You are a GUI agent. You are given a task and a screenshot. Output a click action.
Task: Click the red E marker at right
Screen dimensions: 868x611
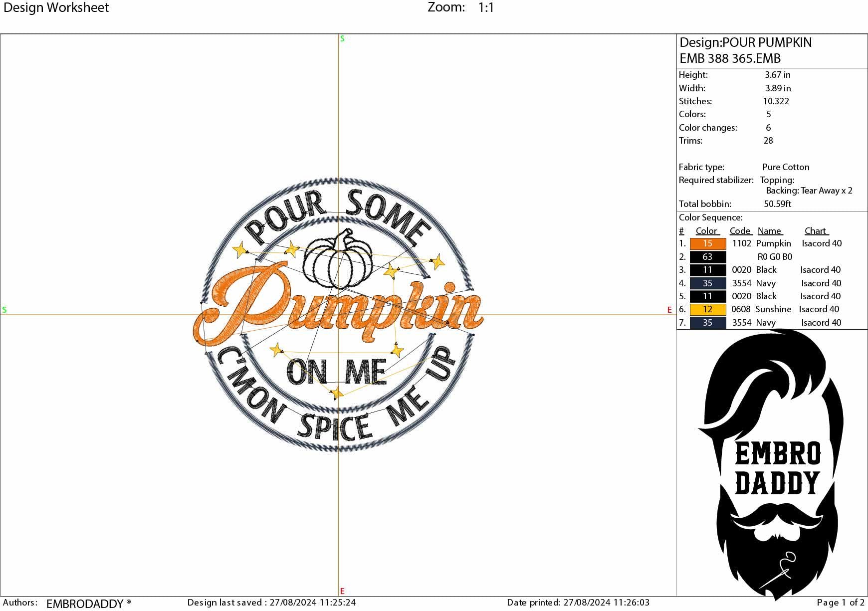(669, 310)
